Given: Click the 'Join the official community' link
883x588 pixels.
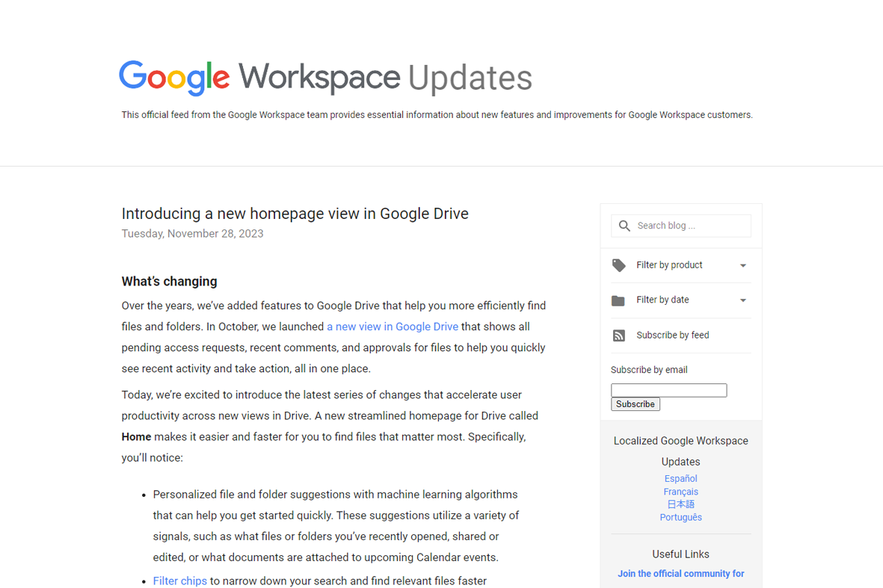Looking at the screenshot, I should tap(680, 573).
